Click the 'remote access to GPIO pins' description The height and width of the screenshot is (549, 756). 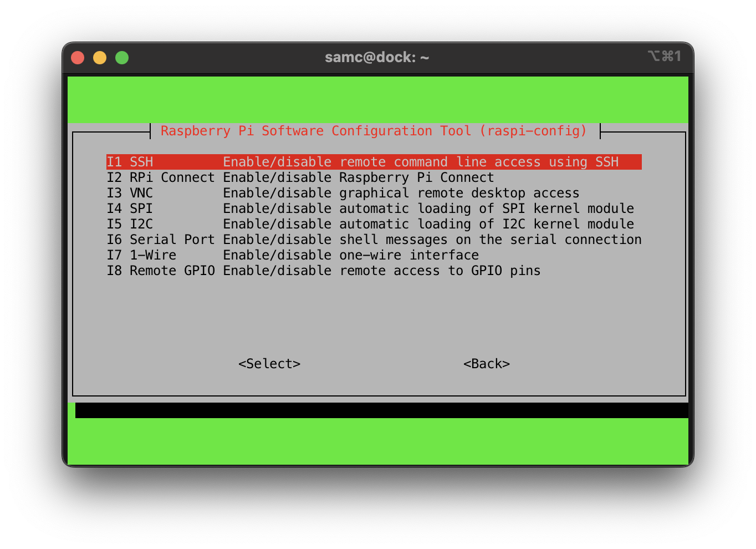tap(440, 271)
